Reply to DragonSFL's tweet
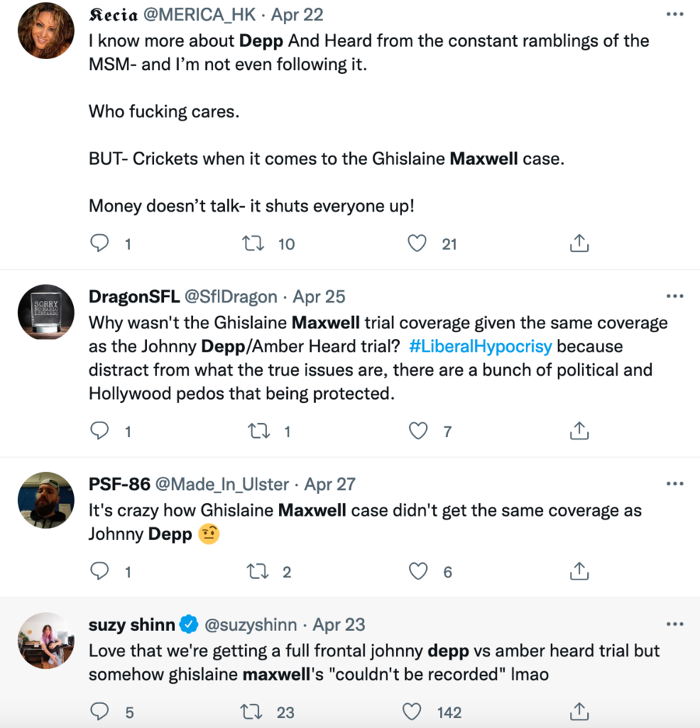The height and width of the screenshot is (728, 700). pos(100,431)
